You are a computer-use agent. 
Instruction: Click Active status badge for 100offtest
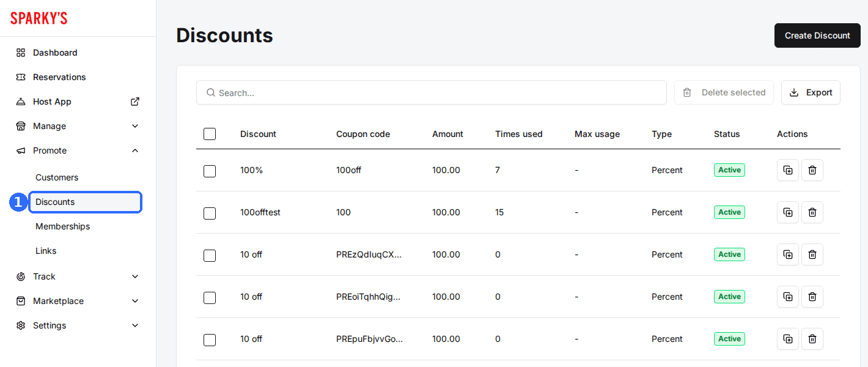coord(729,212)
